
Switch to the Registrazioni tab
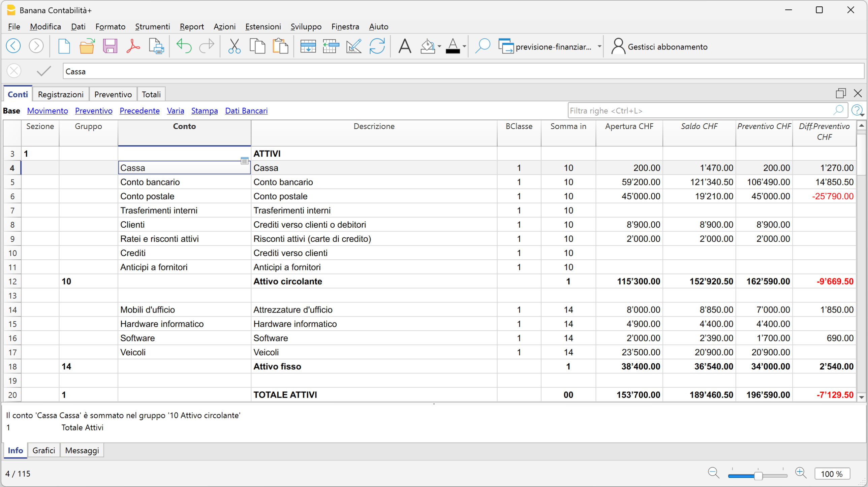(x=61, y=94)
